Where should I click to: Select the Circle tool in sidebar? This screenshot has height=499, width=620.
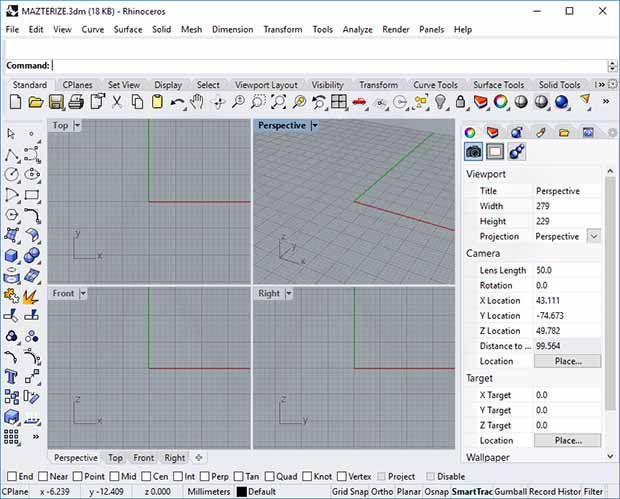coord(11,174)
